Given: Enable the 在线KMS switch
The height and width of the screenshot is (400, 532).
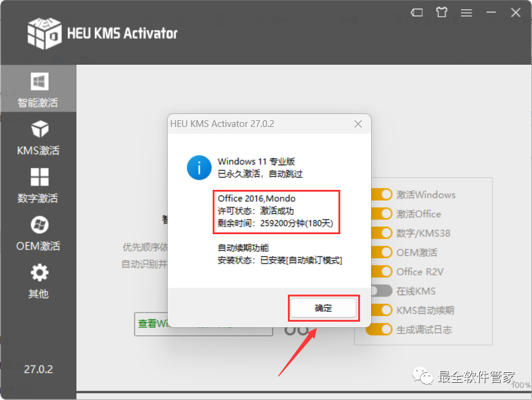Looking at the screenshot, I should pos(382,291).
